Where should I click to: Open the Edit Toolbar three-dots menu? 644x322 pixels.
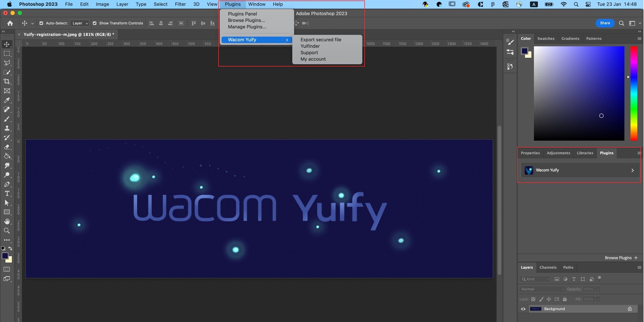click(7, 240)
